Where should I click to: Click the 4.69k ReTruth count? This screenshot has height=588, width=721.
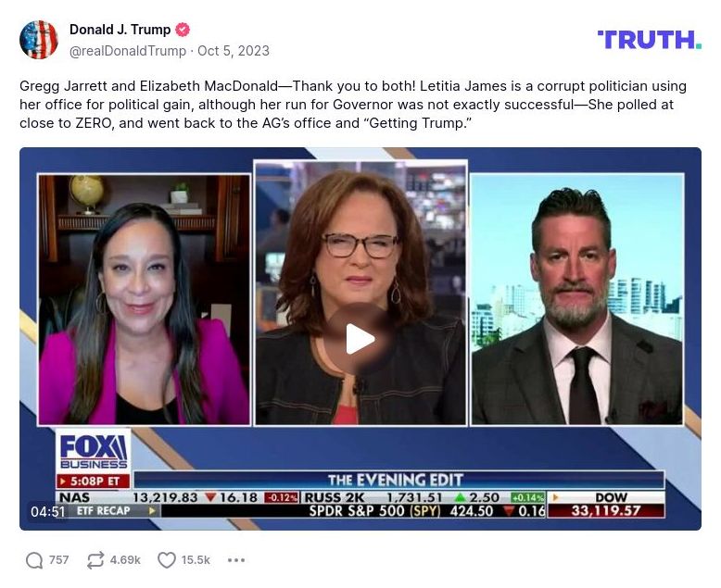[125, 560]
